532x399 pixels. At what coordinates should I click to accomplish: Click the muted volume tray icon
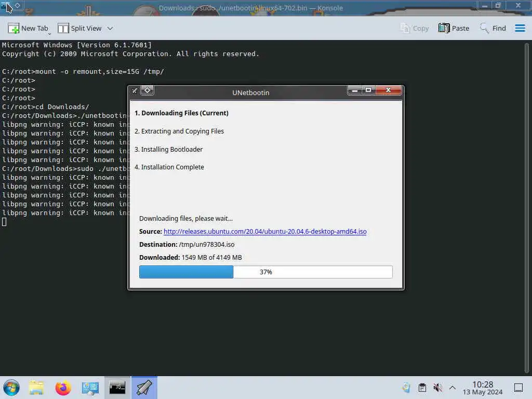pos(437,388)
